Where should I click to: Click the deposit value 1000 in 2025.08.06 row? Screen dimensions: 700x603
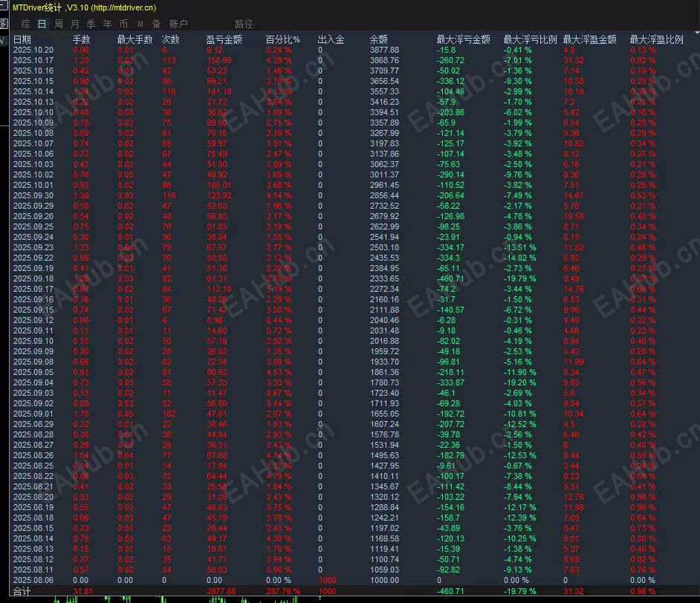pyautogui.click(x=327, y=580)
